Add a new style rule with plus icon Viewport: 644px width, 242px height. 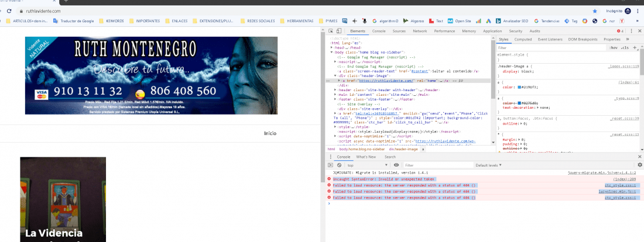click(x=635, y=47)
